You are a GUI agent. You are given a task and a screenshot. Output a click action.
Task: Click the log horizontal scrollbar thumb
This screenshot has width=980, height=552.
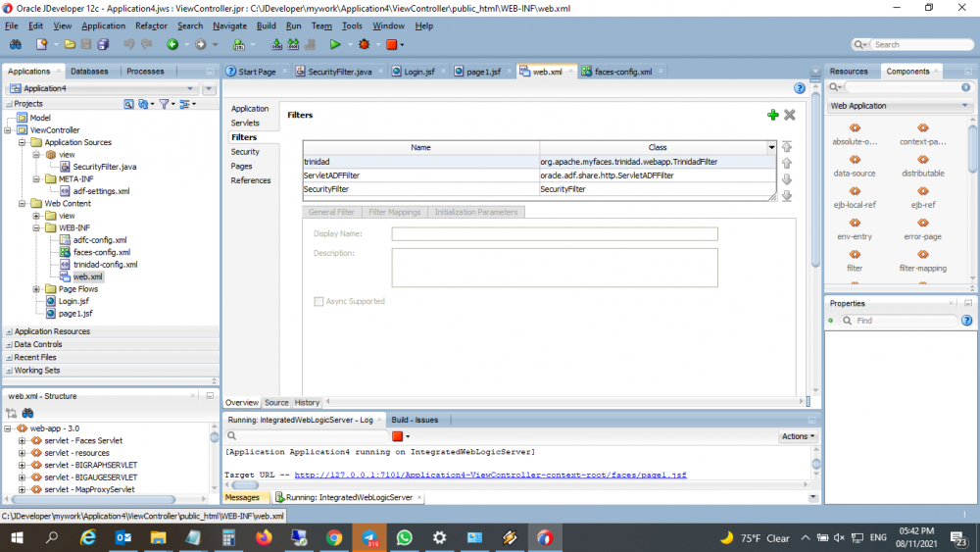tap(245, 485)
